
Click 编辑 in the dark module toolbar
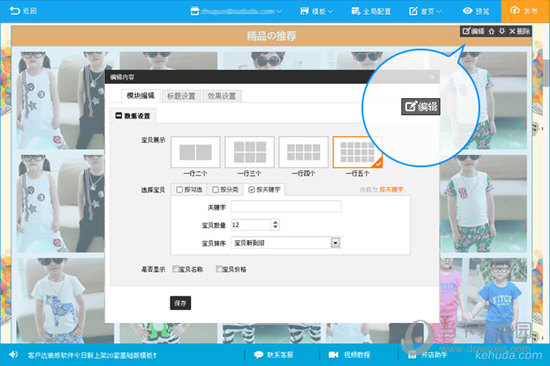473,32
